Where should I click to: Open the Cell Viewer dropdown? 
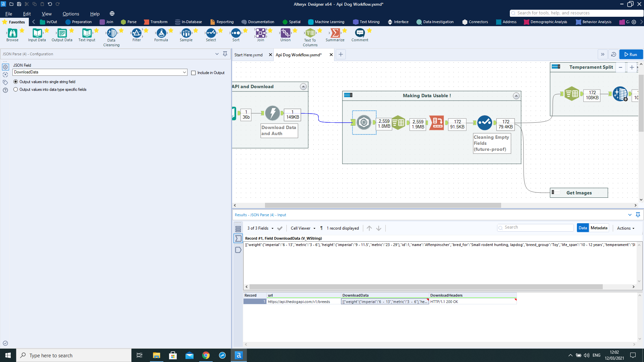click(303, 228)
